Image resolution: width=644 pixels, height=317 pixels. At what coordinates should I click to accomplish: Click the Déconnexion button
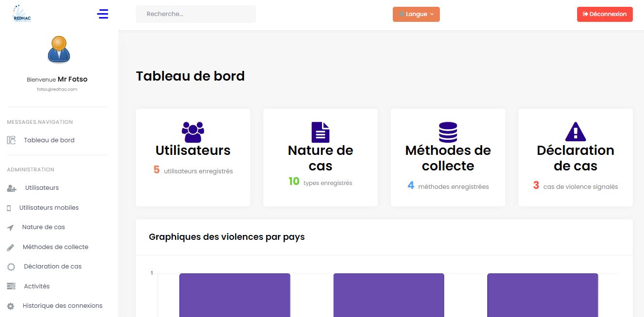click(604, 14)
